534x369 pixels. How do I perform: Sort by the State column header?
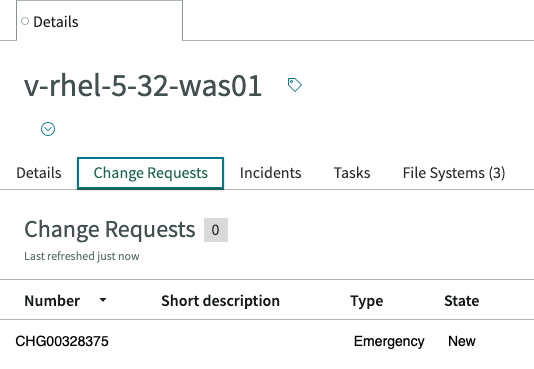(x=461, y=301)
